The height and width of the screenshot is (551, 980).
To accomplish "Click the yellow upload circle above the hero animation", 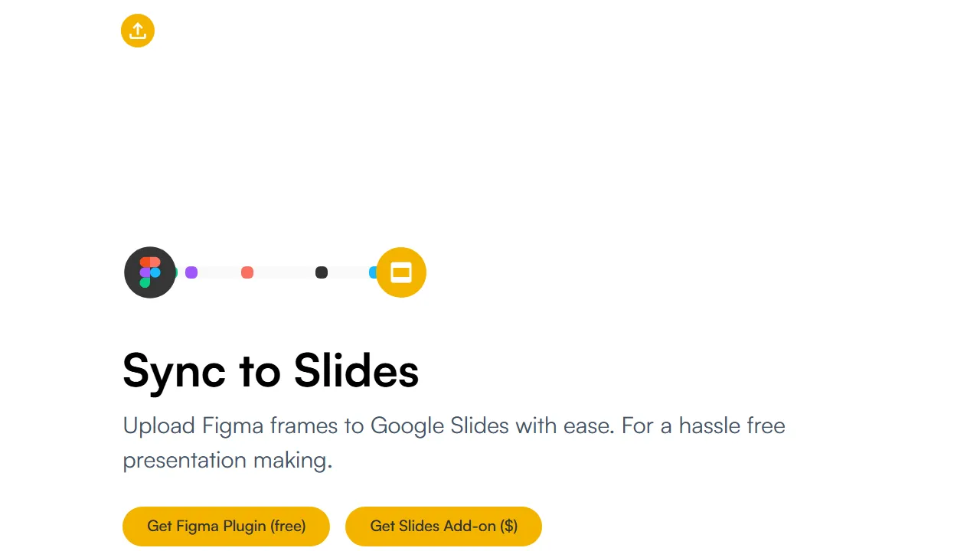I will [138, 31].
